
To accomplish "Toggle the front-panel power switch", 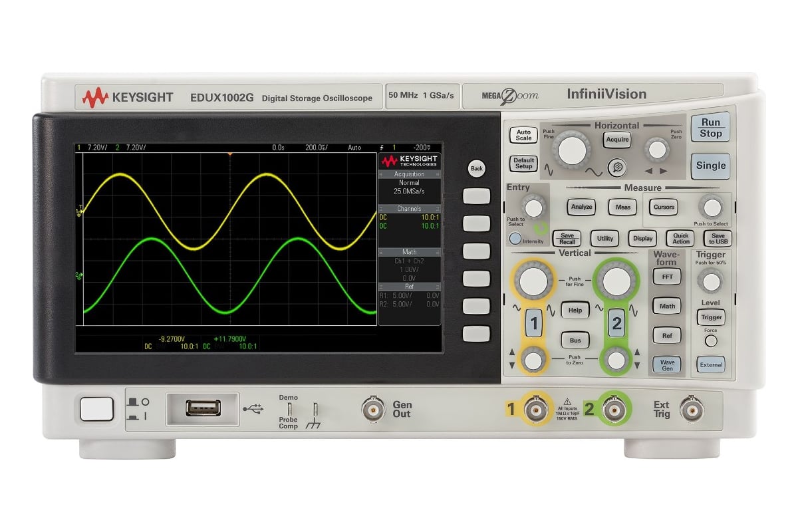I will 97,408.
